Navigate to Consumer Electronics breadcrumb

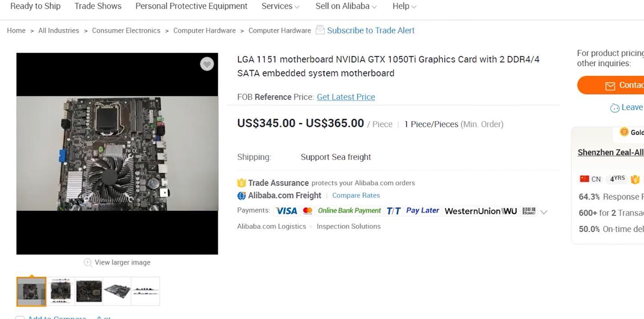click(126, 30)
